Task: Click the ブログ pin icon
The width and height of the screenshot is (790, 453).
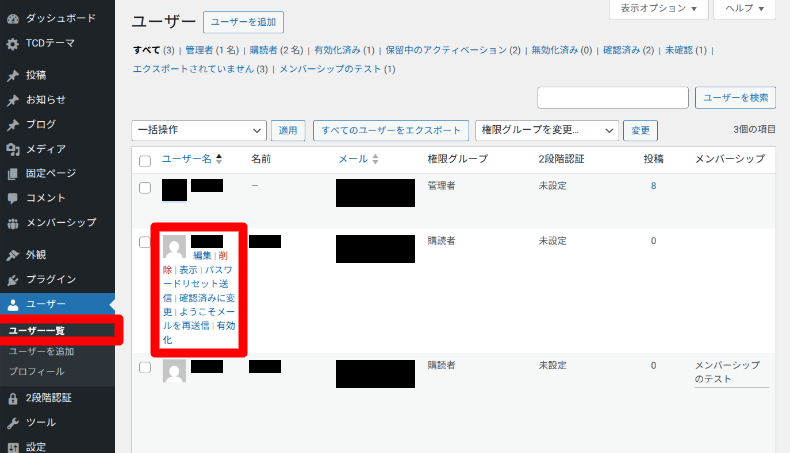Action: (x=13, y=124)
